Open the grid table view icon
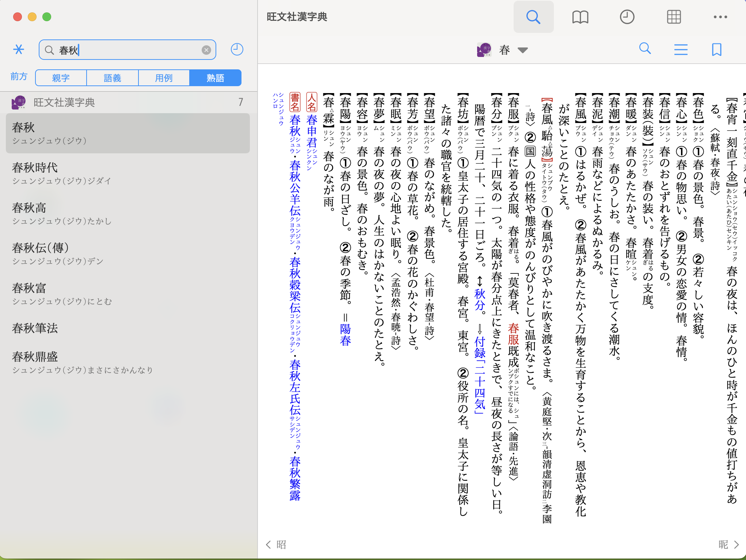The image size is (746, 560). [x=674, y=17]
